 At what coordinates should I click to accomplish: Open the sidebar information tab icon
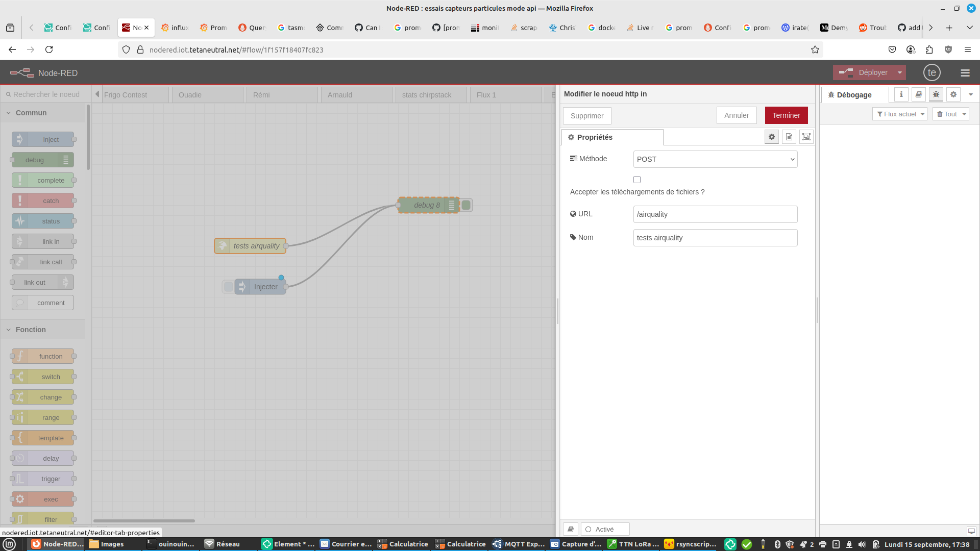pyautogui.click(x=901, y=94)
